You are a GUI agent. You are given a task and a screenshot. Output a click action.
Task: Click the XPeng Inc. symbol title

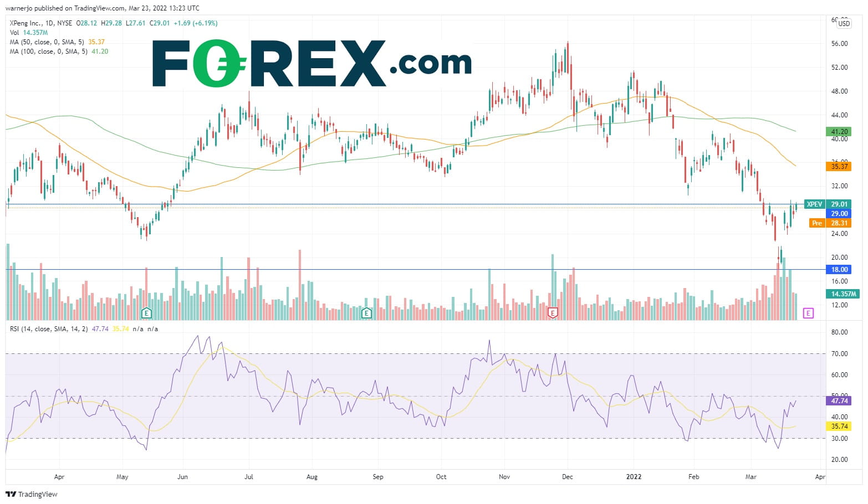27,23
